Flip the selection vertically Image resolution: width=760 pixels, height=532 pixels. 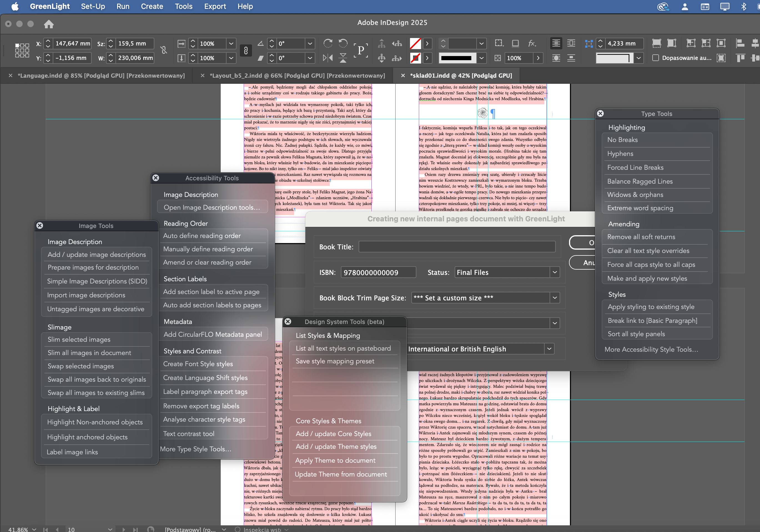pos(343,58)
